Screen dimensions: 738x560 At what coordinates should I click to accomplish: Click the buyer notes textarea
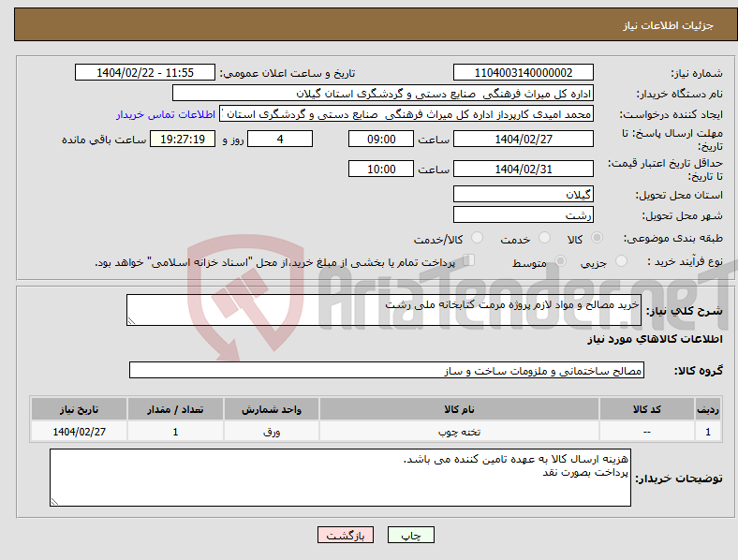340,478
